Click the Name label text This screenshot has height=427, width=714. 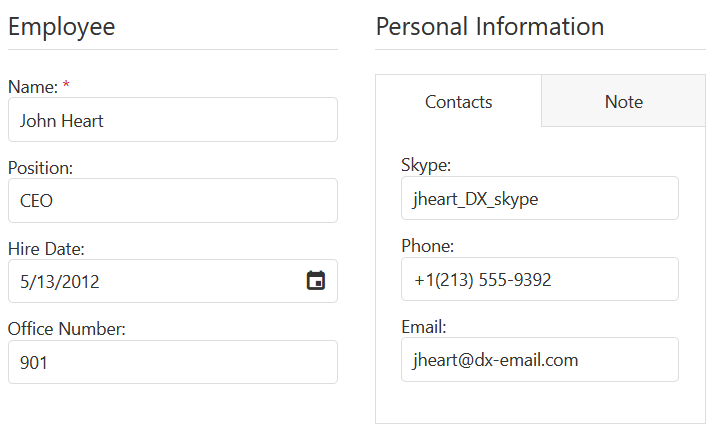click(32, 87)
